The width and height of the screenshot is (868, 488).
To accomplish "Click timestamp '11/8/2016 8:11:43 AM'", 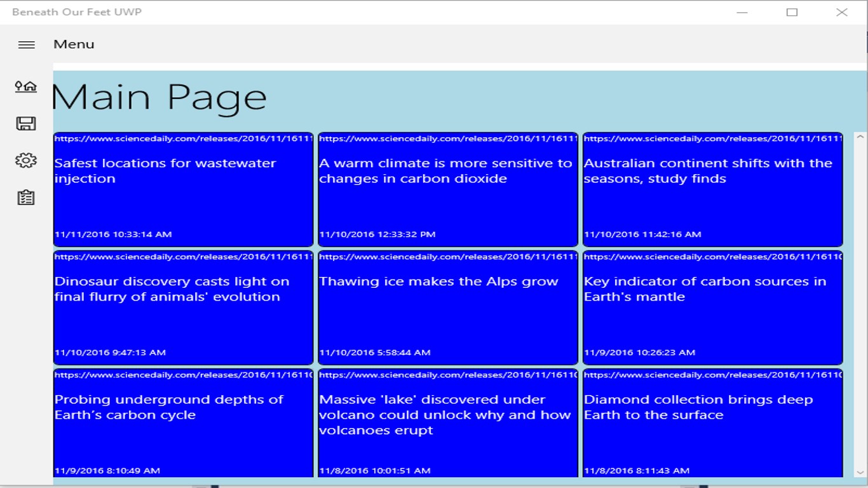I will coord(637,471).
